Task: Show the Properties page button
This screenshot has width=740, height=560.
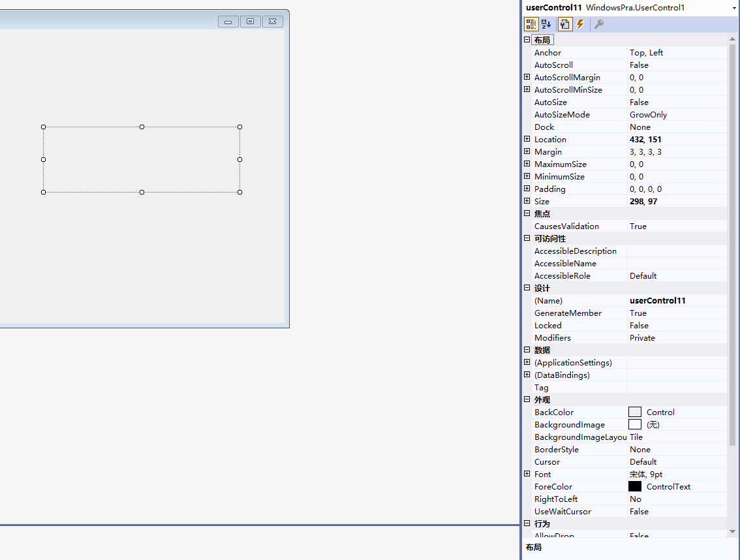Action: [565, 24]
